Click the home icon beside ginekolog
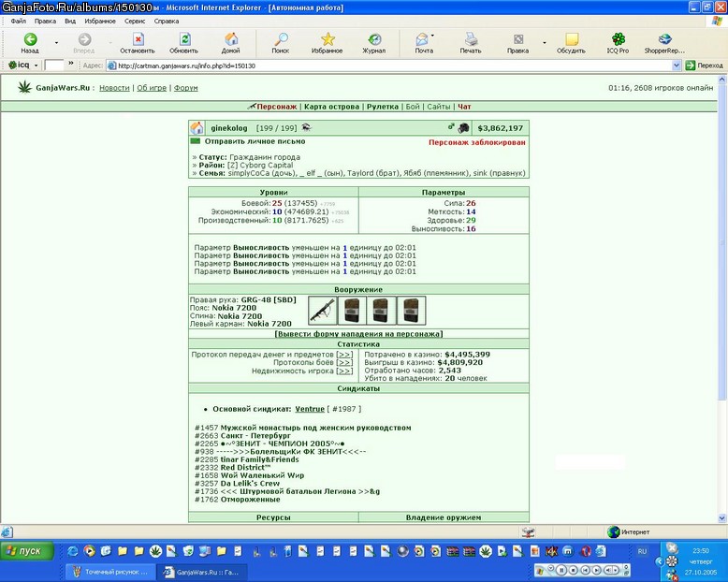 tap(197, 128)
